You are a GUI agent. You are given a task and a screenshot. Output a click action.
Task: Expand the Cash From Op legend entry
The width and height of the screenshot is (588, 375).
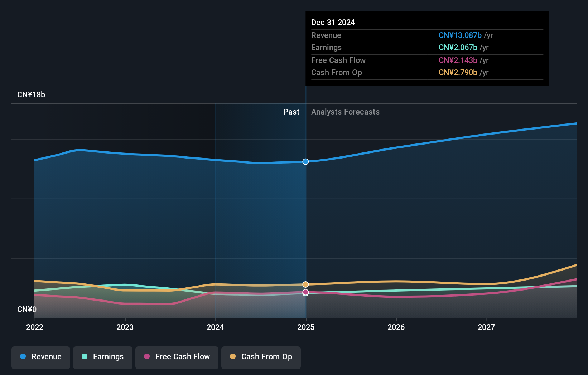[261, 357]
